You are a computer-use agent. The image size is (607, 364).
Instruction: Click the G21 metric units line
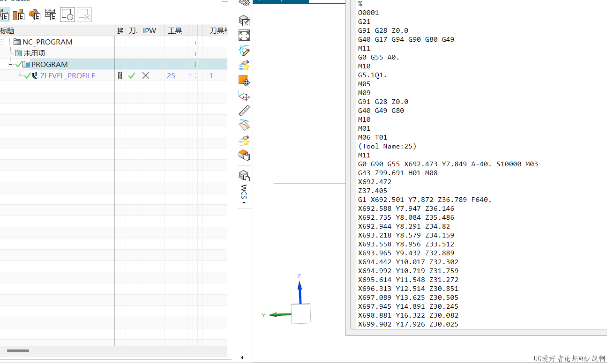[364, 22]
